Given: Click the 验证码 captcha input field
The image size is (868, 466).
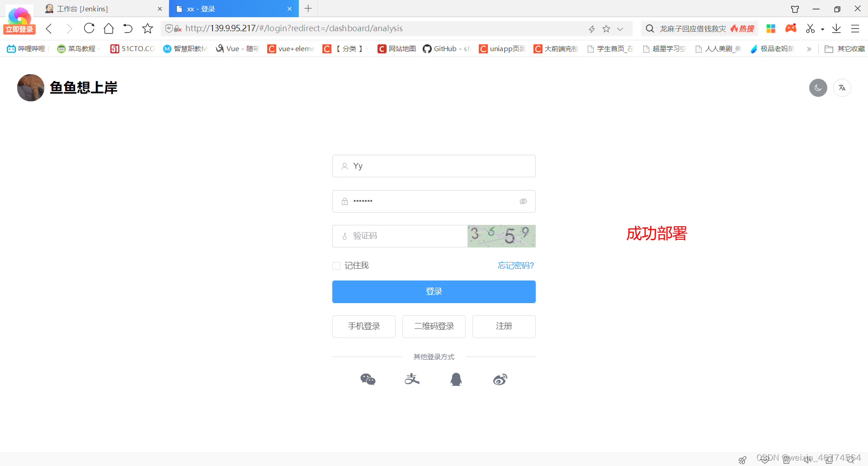Looking at the screenshot, I should click(400, 236).
